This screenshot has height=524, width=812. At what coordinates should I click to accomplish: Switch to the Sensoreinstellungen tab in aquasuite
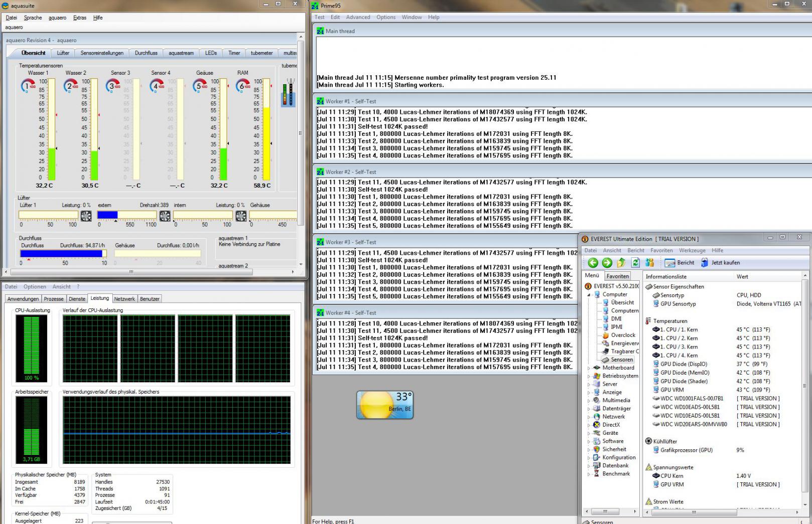(x=102, y=53)
